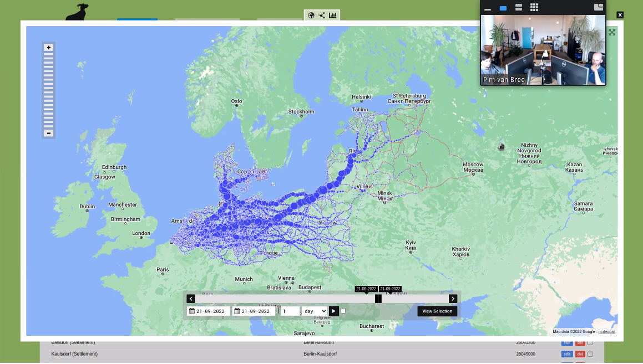
Task: Step the timeline forward with the right arrow
Action: click(453, 299)
